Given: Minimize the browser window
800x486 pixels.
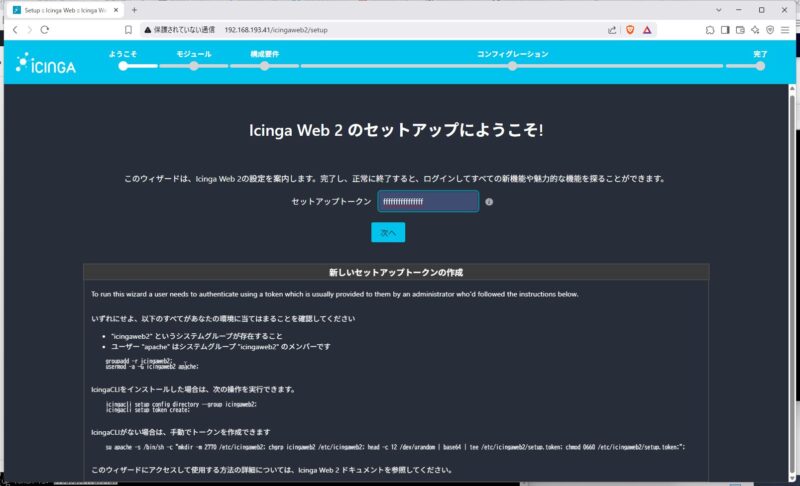Looking at the screenshot, I should tap(739, 10).
